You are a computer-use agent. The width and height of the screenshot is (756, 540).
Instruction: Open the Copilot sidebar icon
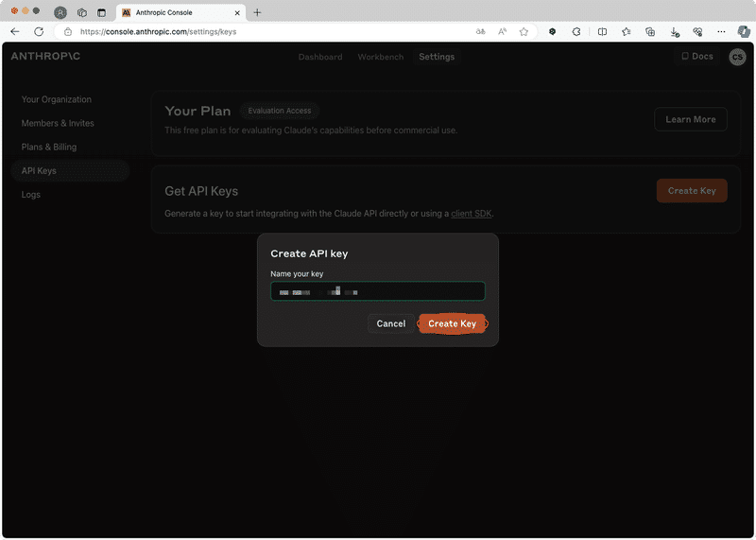point(744,32)
